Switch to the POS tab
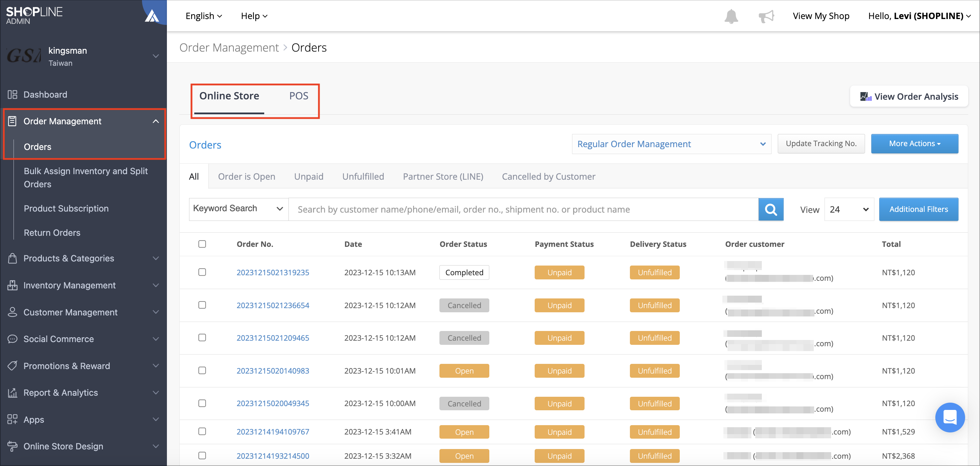Screen dimensions: 980x466 [x=299, y=96]
